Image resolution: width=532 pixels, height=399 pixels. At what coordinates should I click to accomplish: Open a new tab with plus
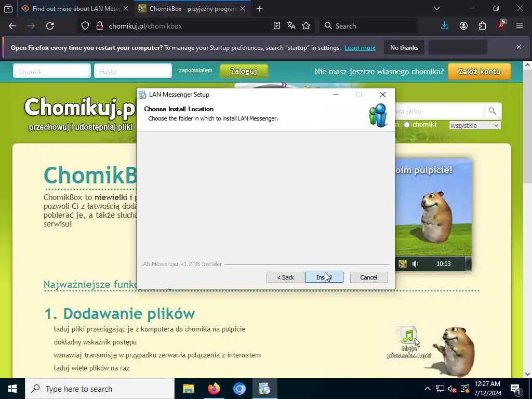(260, 9)
